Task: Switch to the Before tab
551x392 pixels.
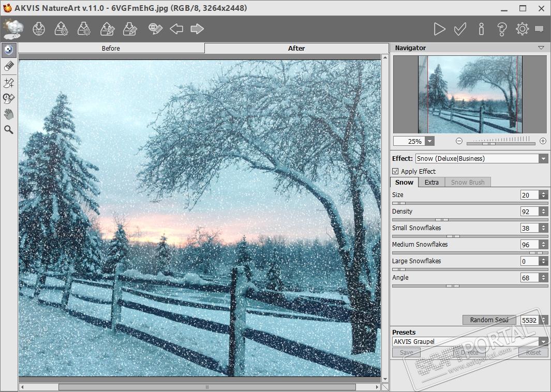Action: tap(111, 48)
